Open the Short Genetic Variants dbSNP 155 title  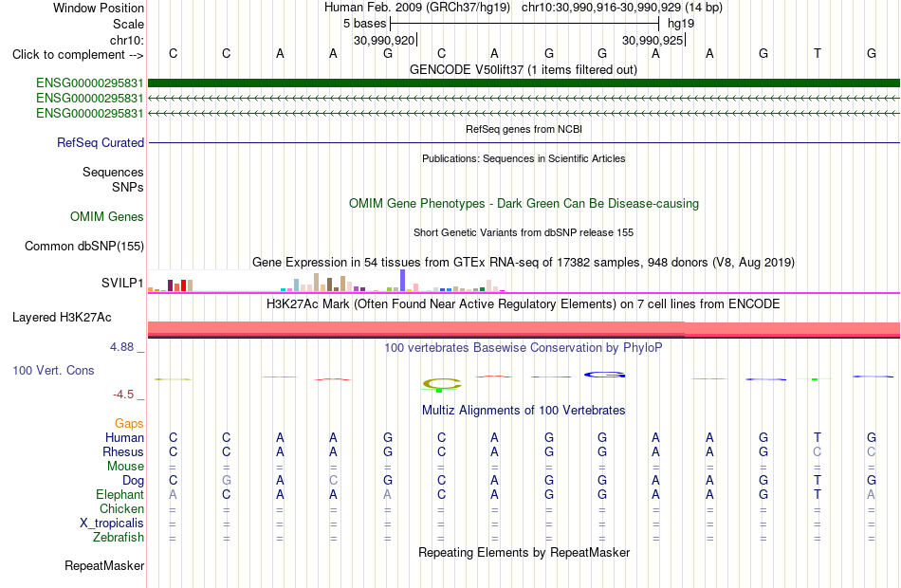coord(524,232)
